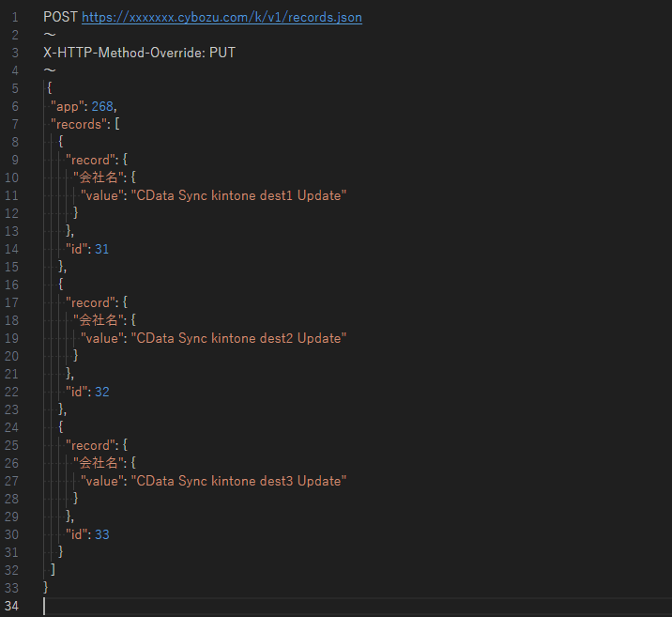The width and height of the screenshot is (672, 617).
Task: Click the id value 31
Action: (x=102, y=249)
